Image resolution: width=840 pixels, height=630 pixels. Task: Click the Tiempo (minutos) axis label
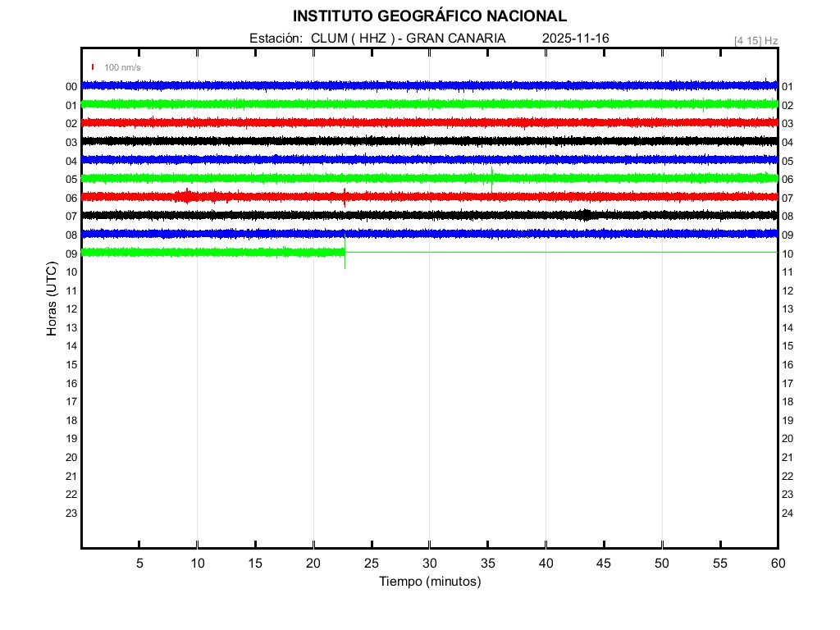[x=430, y=582]
